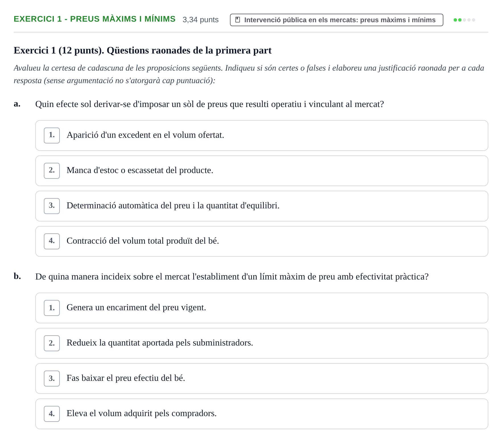Viewport: 502px width, 448px height.
Task: Click number badge 1 in question b
Action: 52,308
